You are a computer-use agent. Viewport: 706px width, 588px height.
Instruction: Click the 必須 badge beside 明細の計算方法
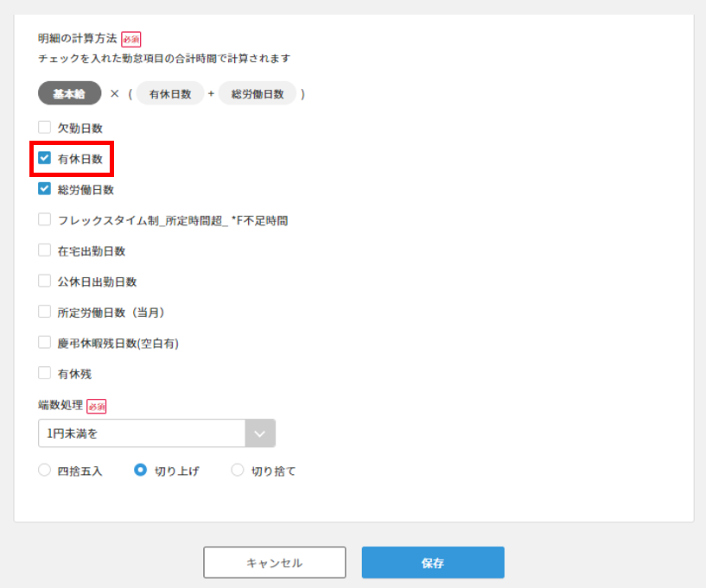(x=130, y=39)
